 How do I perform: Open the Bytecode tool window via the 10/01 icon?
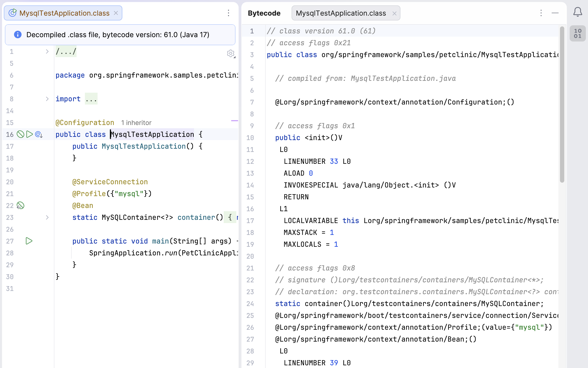577,33
